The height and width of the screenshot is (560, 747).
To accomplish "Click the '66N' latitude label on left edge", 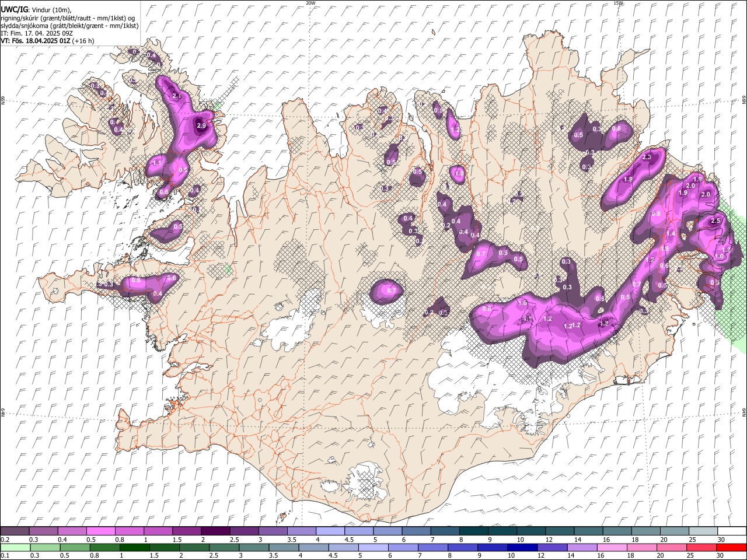I will [3, 100].
